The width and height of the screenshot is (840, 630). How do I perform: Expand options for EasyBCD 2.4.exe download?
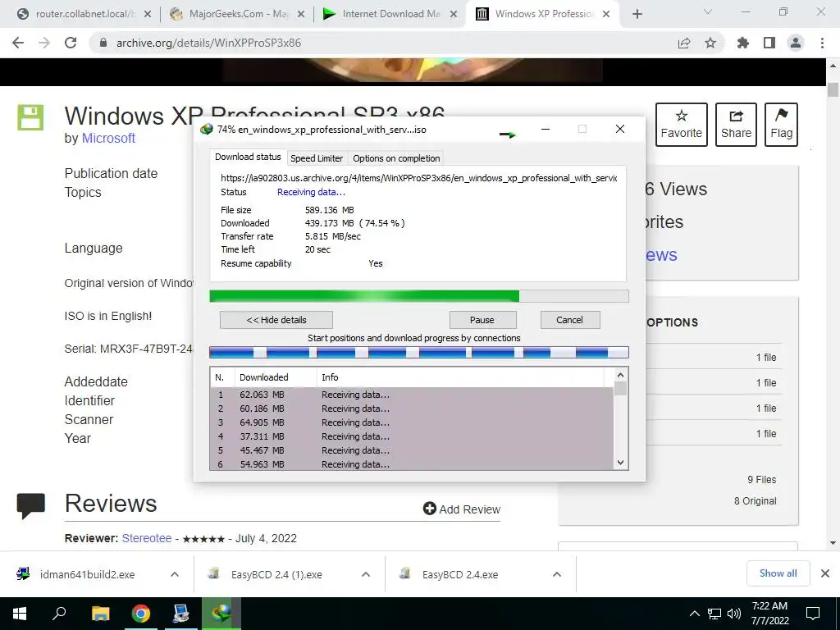[557, 574]
